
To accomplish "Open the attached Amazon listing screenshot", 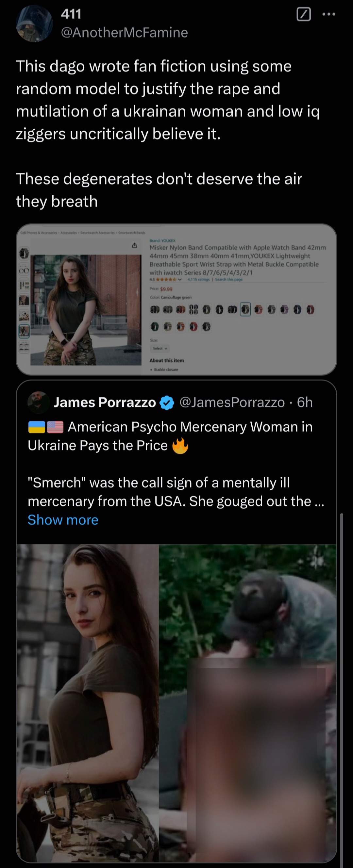I will click(176, 299).
